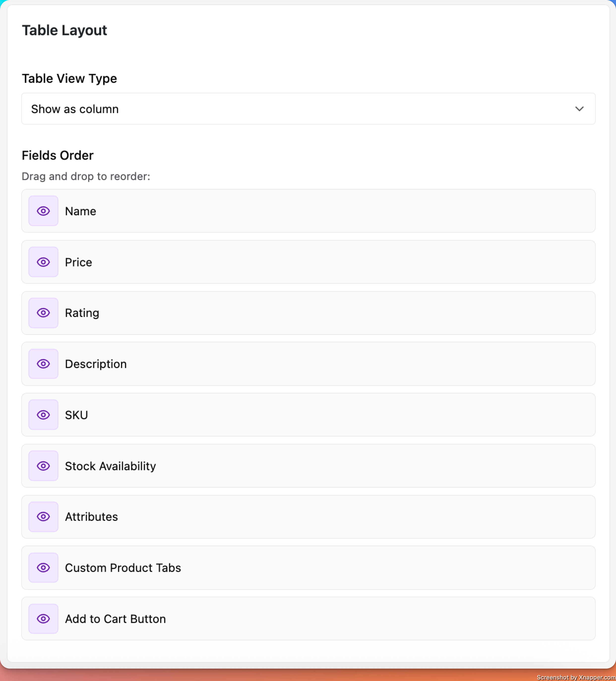Click the SKU eye visibility icon
Screen dimensions: 616x681
tap(43, 415)
